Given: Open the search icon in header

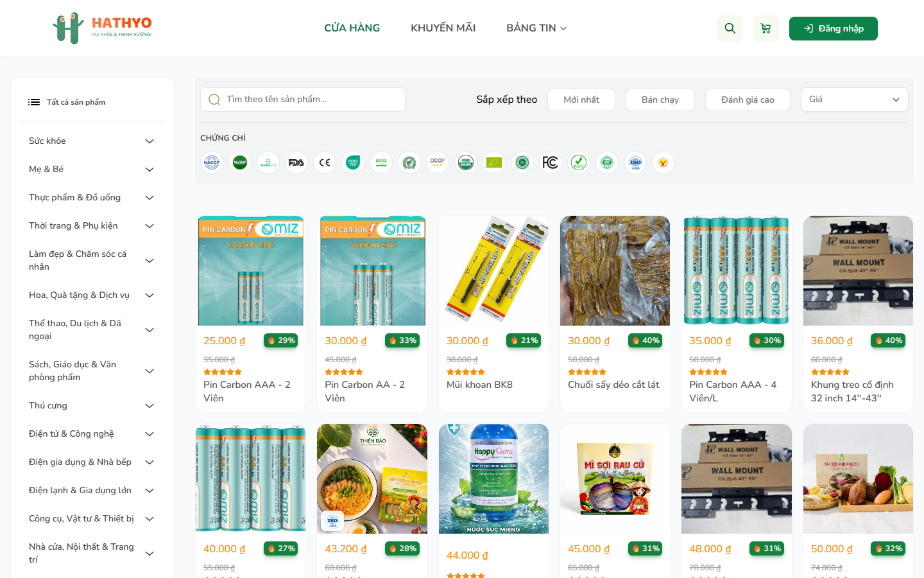Looking at the screenshot, I should 730,28.
